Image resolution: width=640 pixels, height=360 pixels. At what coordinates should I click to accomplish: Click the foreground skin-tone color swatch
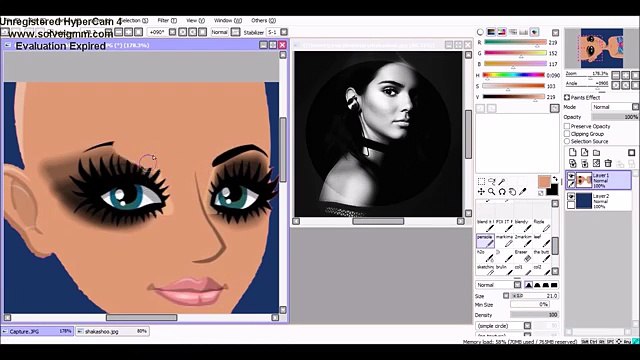point(544,181)
